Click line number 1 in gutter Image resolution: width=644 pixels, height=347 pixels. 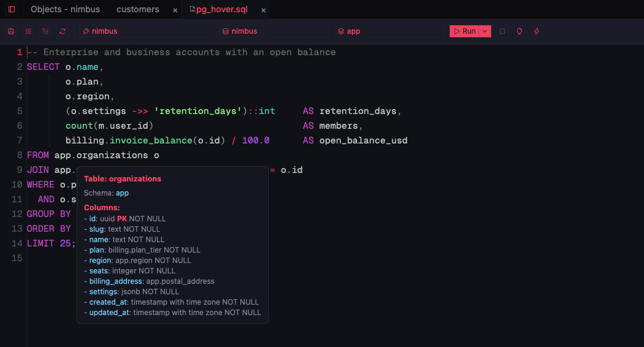click(x=19, y=52)
